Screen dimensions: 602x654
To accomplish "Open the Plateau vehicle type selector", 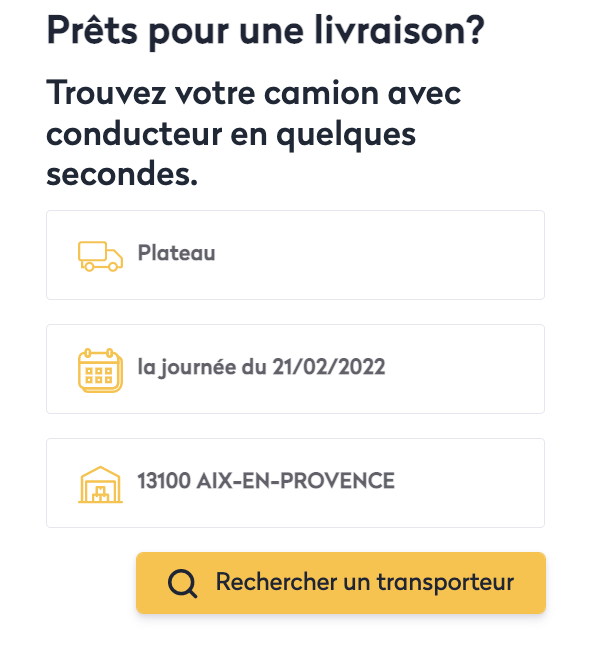I will pos(295,255).
